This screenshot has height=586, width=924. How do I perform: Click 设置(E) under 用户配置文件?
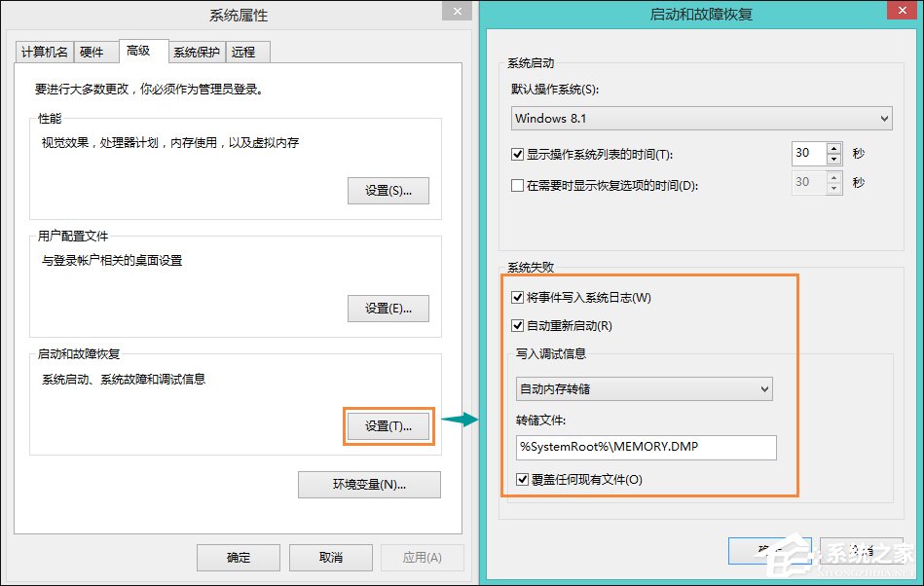(x=388, y=309)
